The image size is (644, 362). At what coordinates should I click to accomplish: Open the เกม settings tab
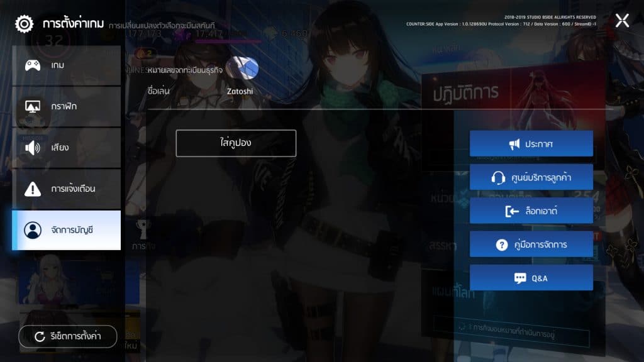(x=67, y=65)
